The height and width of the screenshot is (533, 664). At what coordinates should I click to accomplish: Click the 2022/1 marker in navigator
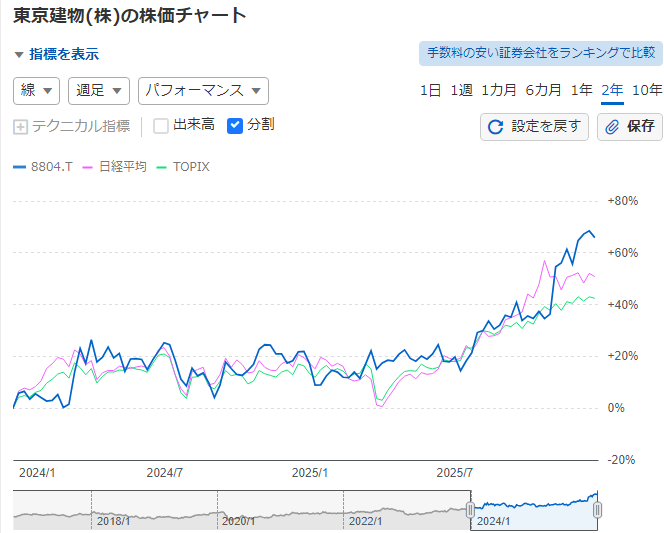click(365, 521)
